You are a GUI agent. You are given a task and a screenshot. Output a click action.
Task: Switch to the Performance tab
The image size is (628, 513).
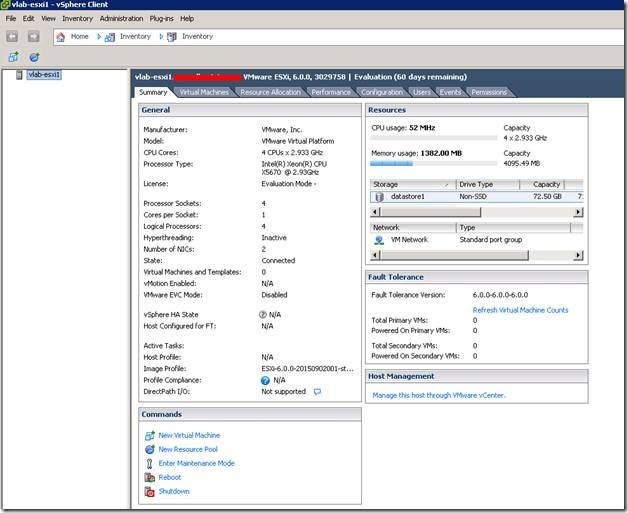pos(330,92)
